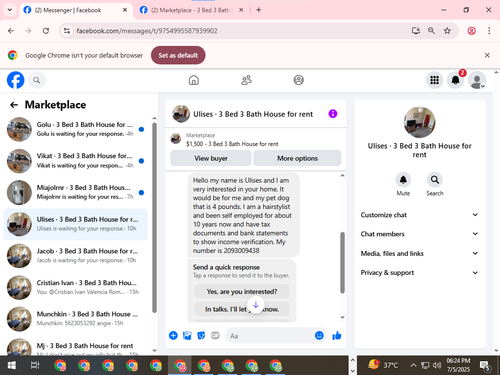
Task: Switch to the Marketplace 3 Bed 3 Bath tab
Action: click(191, 10)
